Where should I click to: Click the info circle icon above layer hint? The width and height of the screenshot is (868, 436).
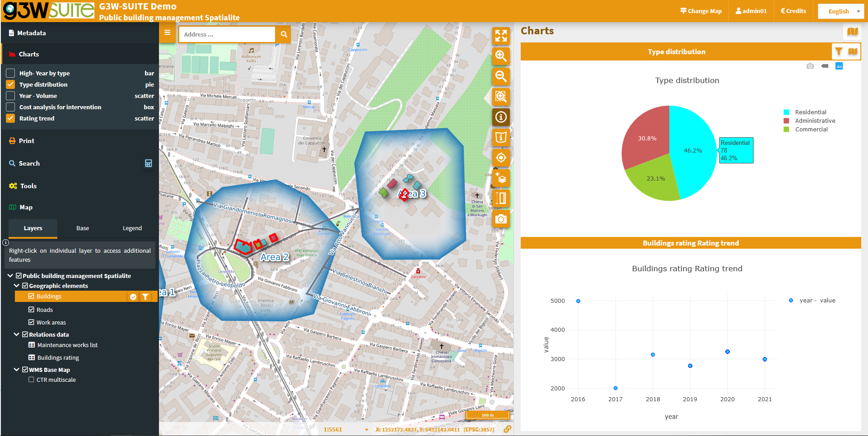click(5, 242)
